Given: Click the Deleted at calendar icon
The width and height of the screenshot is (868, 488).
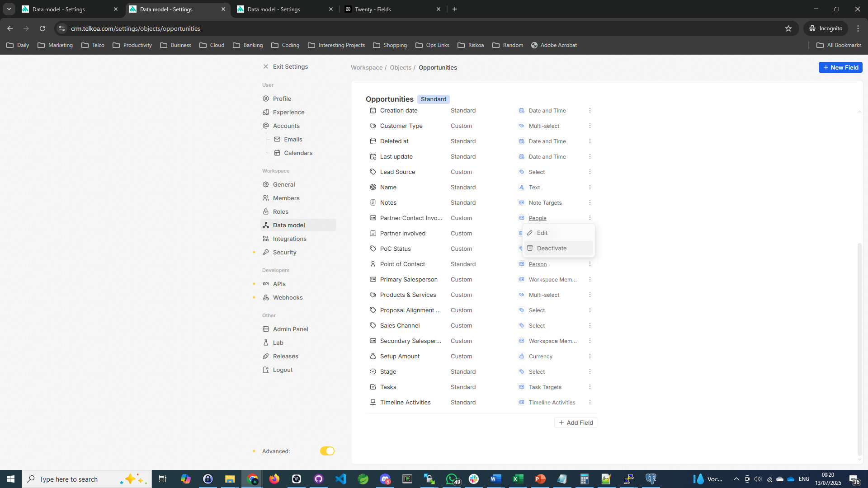Looking at the screenshot, I should (x=373, y=141).
